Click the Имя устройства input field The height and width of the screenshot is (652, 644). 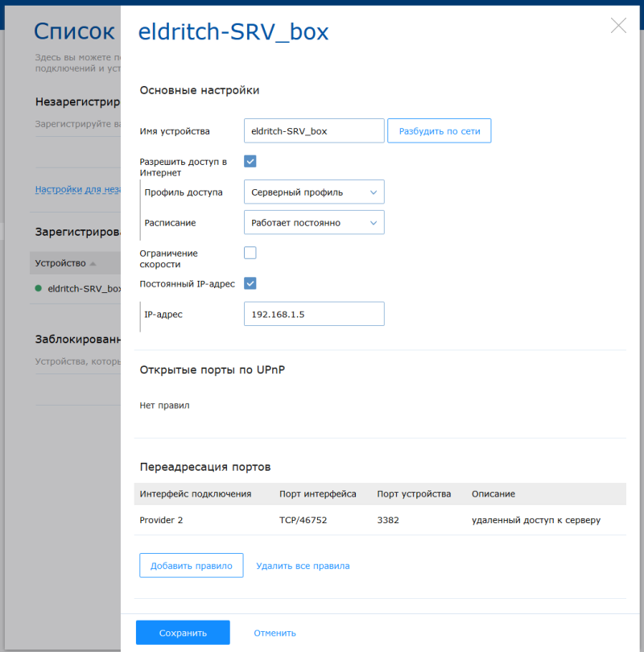[314, 131]
